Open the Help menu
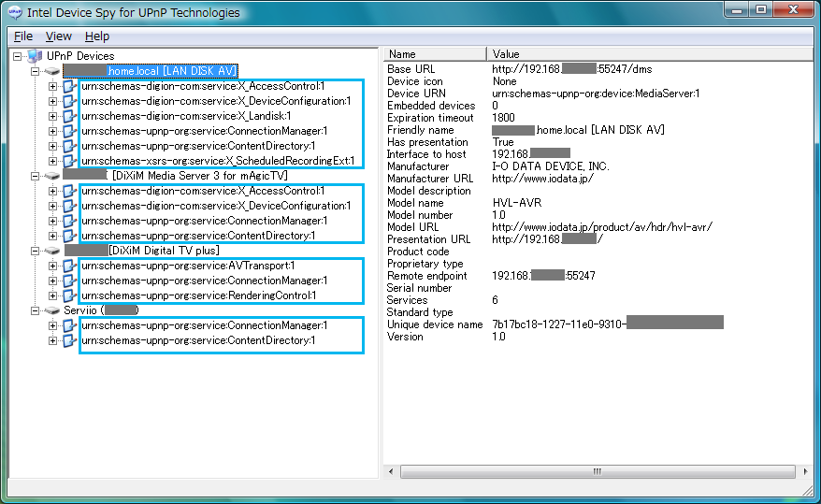Viewport: 821px width, 504px height. point(97,36)
